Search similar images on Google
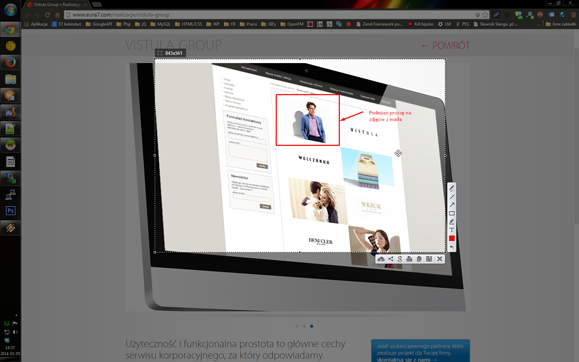The width and height of the screenshot is (579, 362). coord(400,259)
